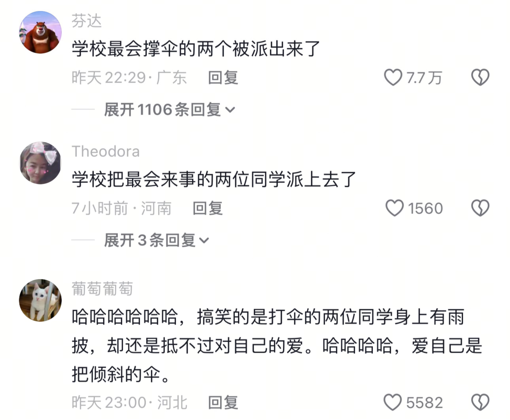510x420 pixels.
Task: Open 葡萄葡萄's white cat avatar
Action: [x=40, y=300]
